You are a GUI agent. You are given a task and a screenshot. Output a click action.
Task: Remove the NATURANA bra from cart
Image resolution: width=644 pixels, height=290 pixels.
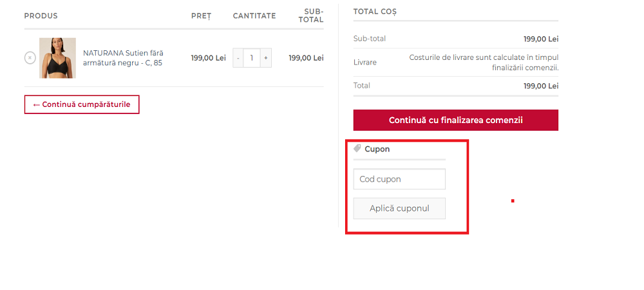pos(30,58)
